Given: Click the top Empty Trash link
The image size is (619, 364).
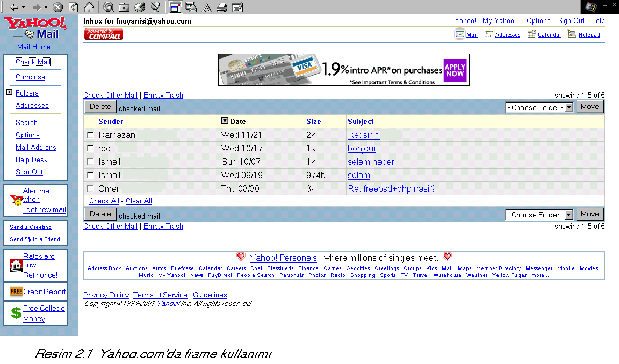Looking at the screenshot, I should point(163,95).
